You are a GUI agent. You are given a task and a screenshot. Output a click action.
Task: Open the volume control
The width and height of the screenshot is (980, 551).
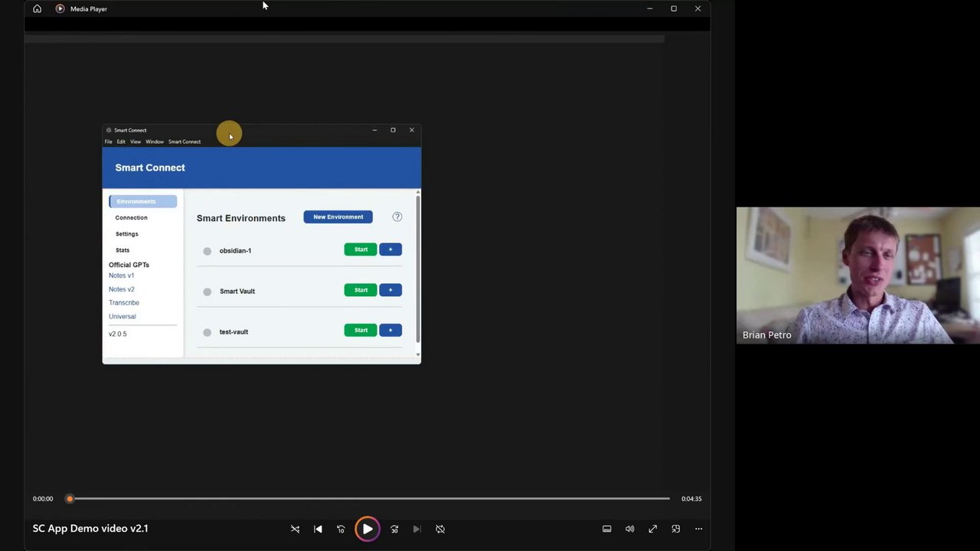[x=629, y=529]
